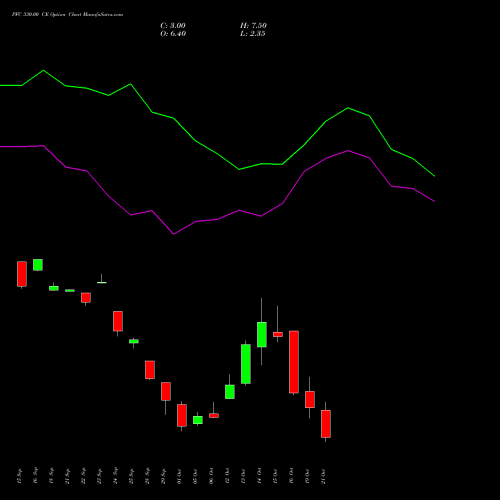Click the 05 Oct date label
The width and height of the screenshot is (500, 500).
195,476
